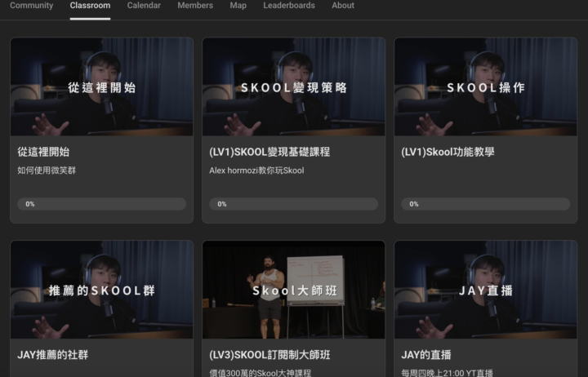Switch to the Calendar tab
This screenshot has width=588, height=377.
[144, 6]
